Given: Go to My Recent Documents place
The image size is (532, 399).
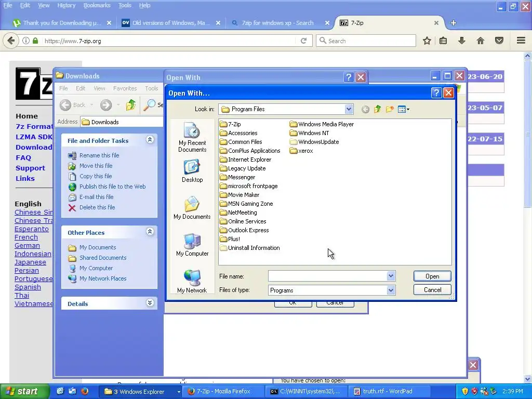Looking at the screenshot, I should pyautogui.click(x=192, y=137).
